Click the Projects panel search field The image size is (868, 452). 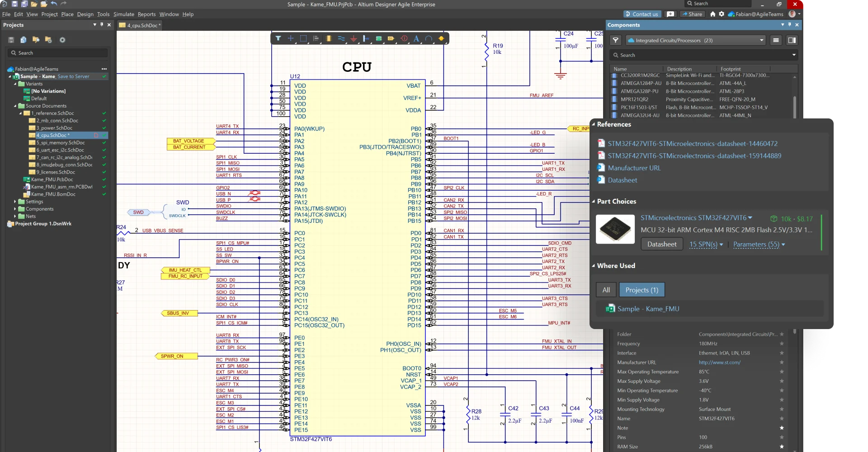tap(58, 53)
